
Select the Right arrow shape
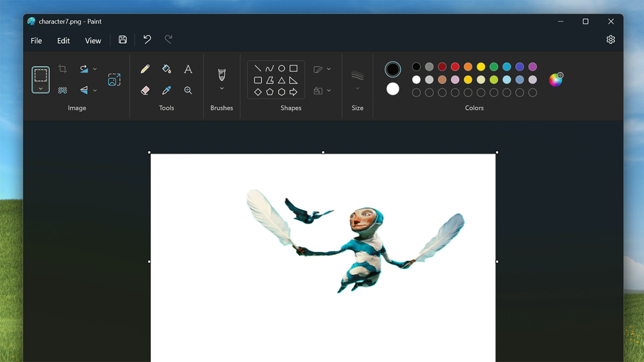(293, 92)
